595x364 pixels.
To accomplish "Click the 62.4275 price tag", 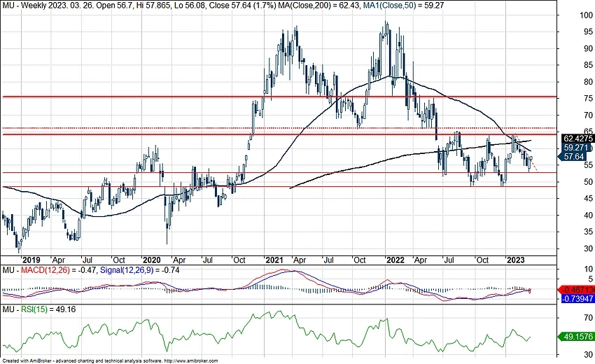I will click(x=577, y=139).
